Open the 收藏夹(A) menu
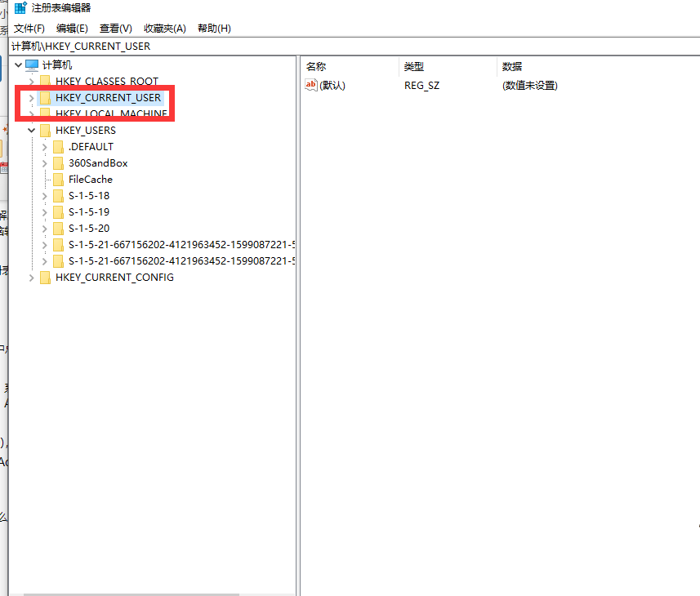700x596 pixels. 164,28
